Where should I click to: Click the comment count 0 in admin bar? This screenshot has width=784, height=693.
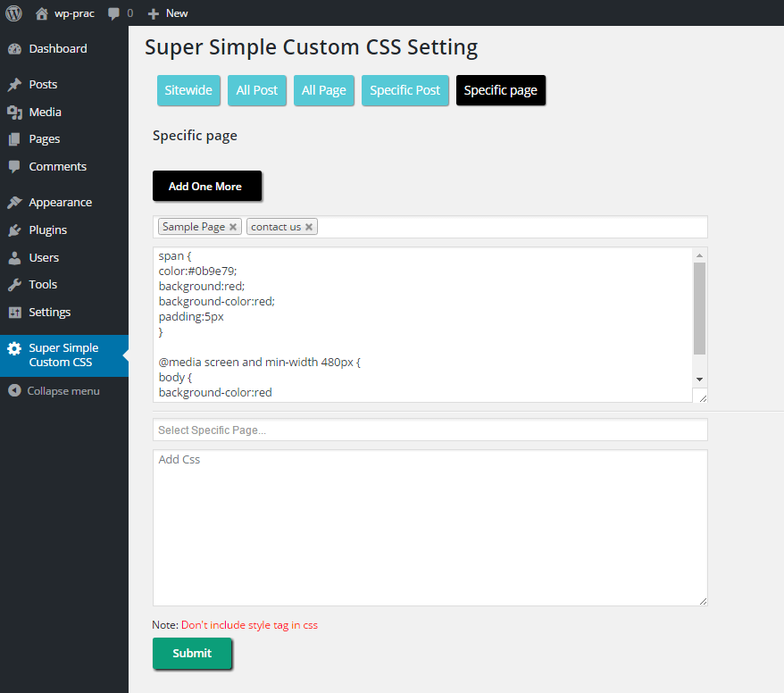click(x=130, y=13)
